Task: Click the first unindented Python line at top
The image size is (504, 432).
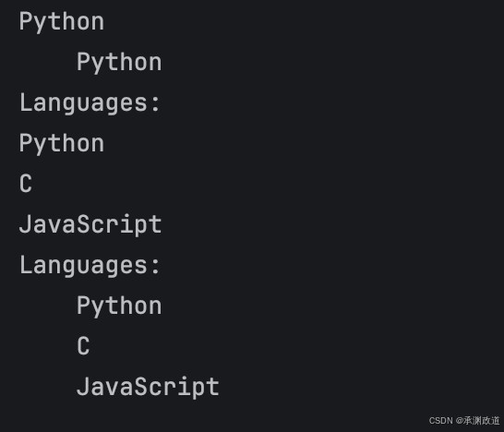Action: tap(62, 22)
